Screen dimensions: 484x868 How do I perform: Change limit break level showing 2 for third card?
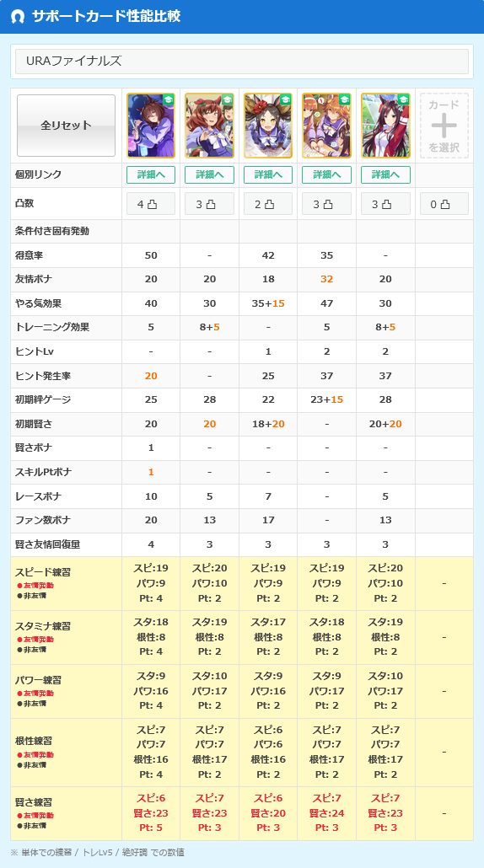point(268,204)
